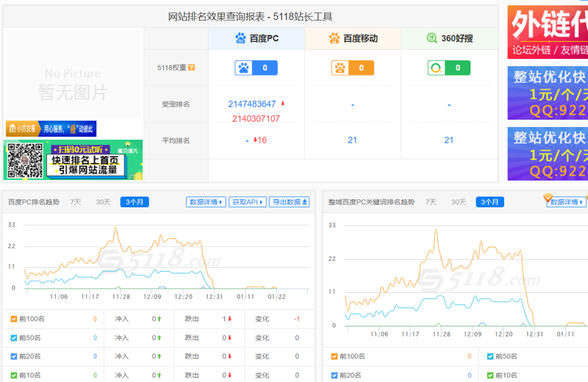Click the No Picture 暂无图片 placeholder thumbnail
This screenshot has width=588, height=382.
coord(73,73)
